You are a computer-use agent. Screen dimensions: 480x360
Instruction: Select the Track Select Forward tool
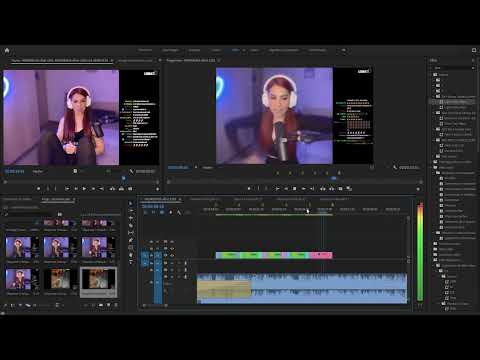[x=131, y=211]
